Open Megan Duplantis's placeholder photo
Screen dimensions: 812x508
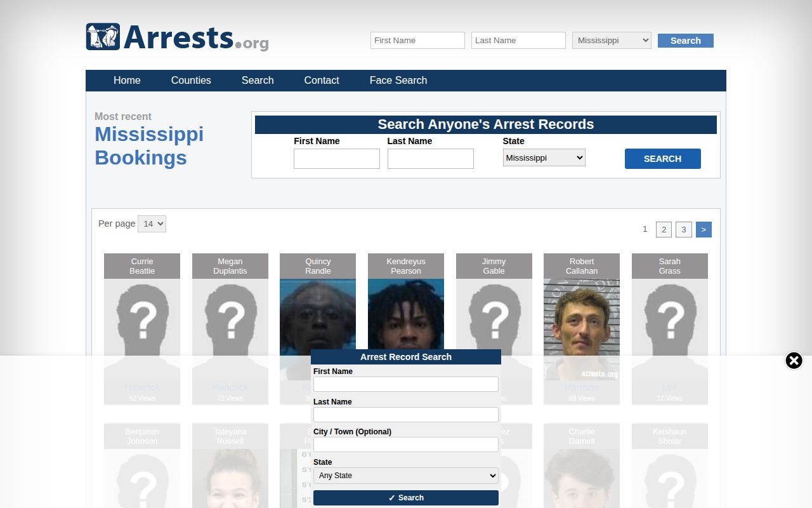tap(230, 330)
